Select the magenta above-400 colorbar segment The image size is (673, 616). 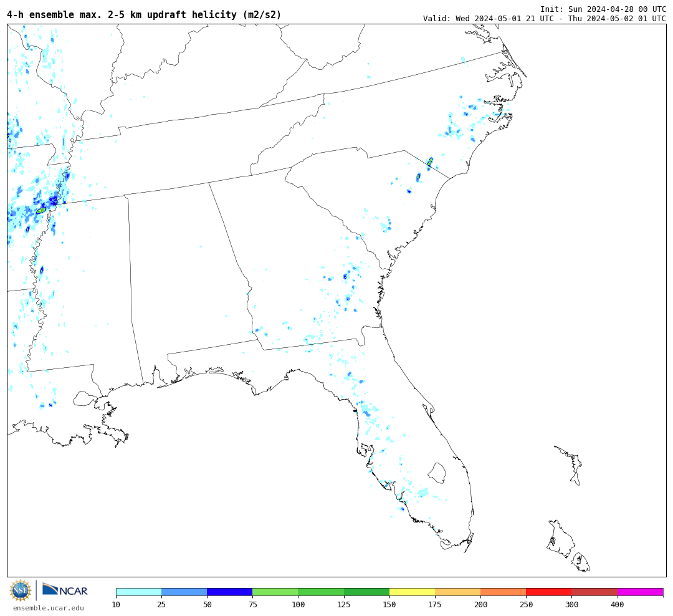tap(641, 592)
